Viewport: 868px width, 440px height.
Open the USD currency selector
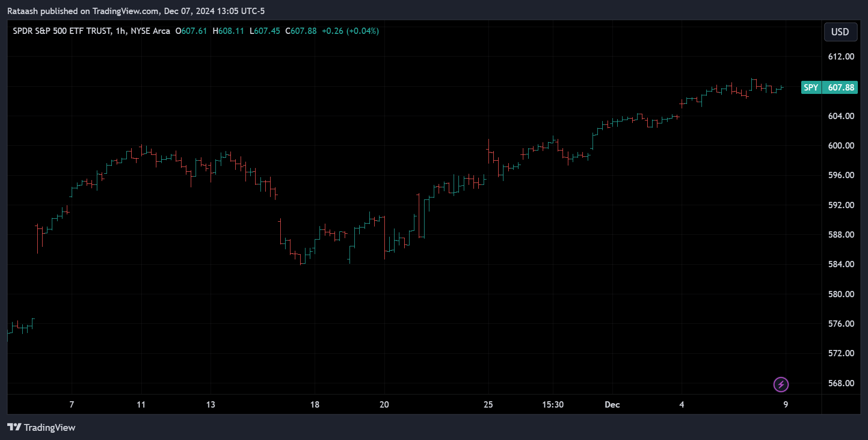840,32
